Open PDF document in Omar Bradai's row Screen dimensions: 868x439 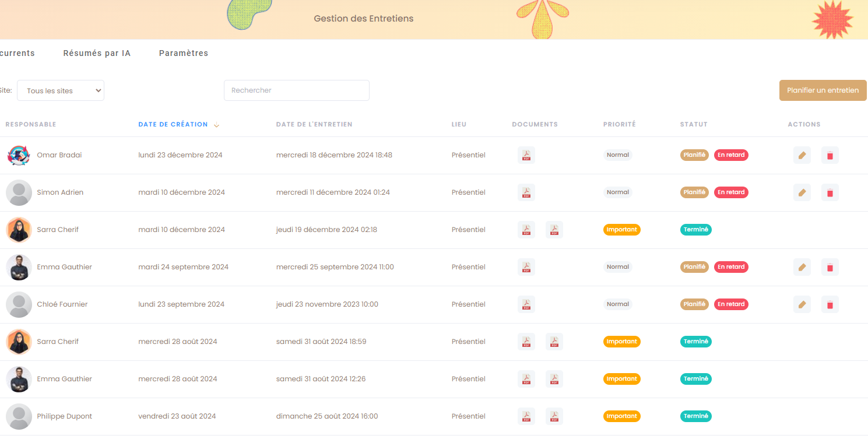(x=526, y=155)
